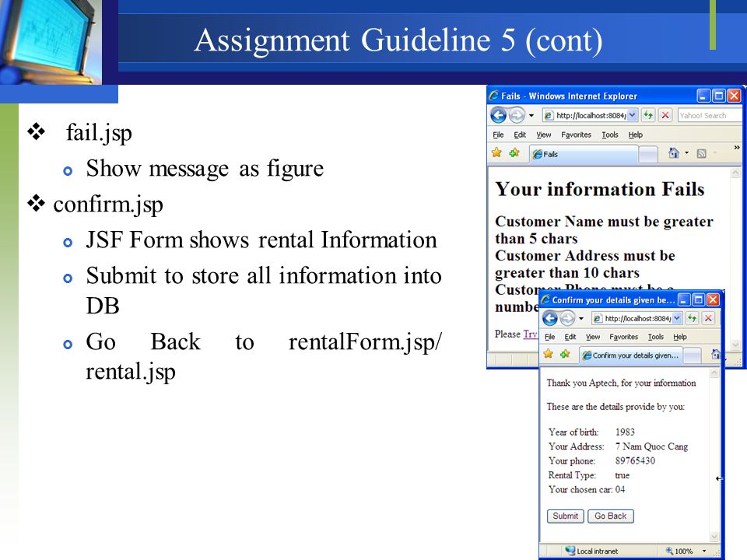The height and width of the screenshot is (560, 747).
Task: Stop loading in Fails window
Action: point(665,115)
